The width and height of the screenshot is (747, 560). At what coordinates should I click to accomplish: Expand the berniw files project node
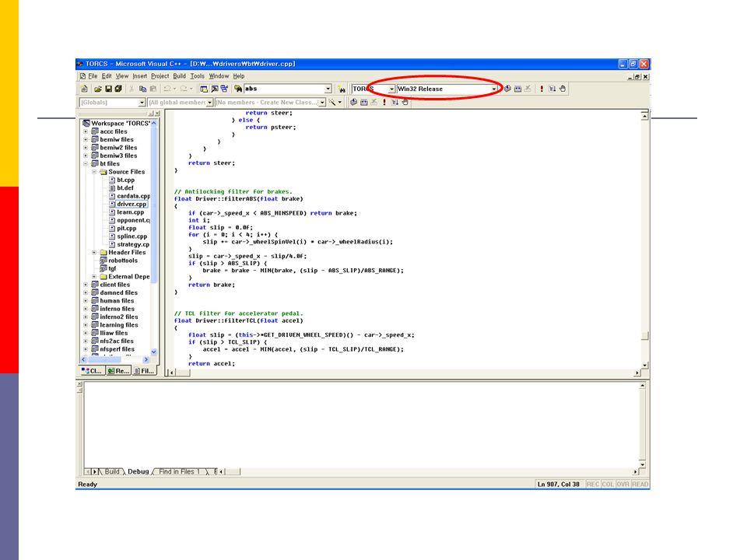[86, 139]
